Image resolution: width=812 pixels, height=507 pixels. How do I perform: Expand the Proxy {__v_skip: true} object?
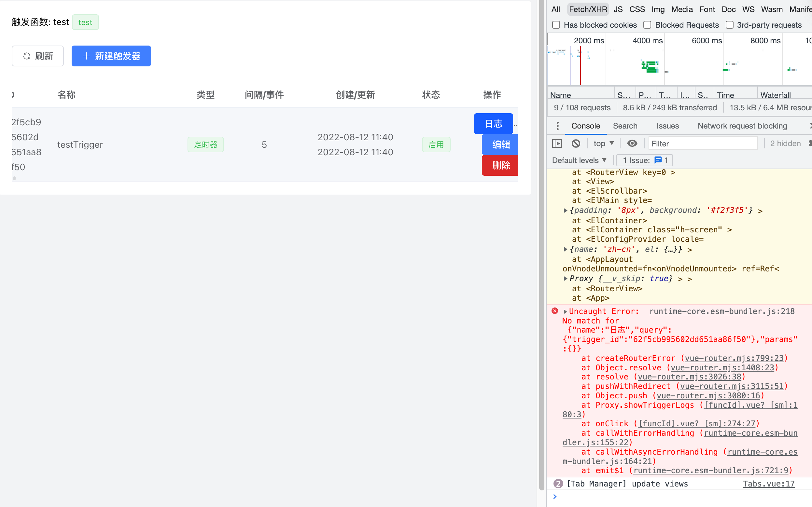(x=566, y=278)
